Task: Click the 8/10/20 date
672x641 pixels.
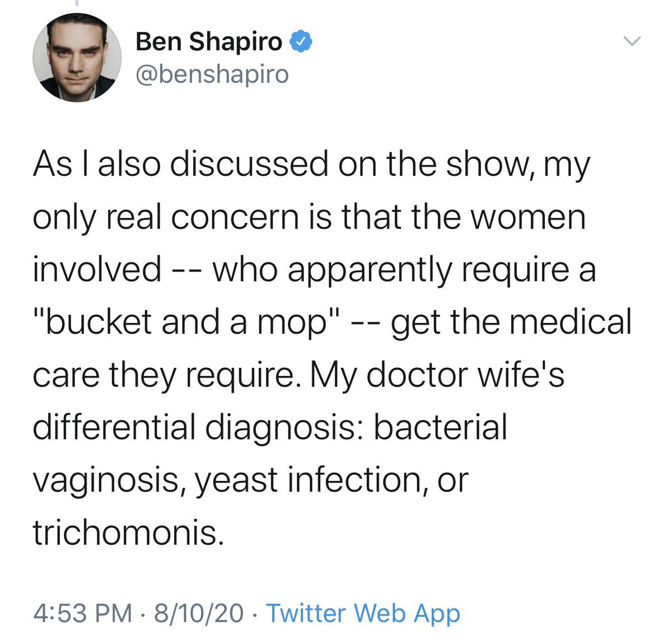Action: click(x=199, y=612)
